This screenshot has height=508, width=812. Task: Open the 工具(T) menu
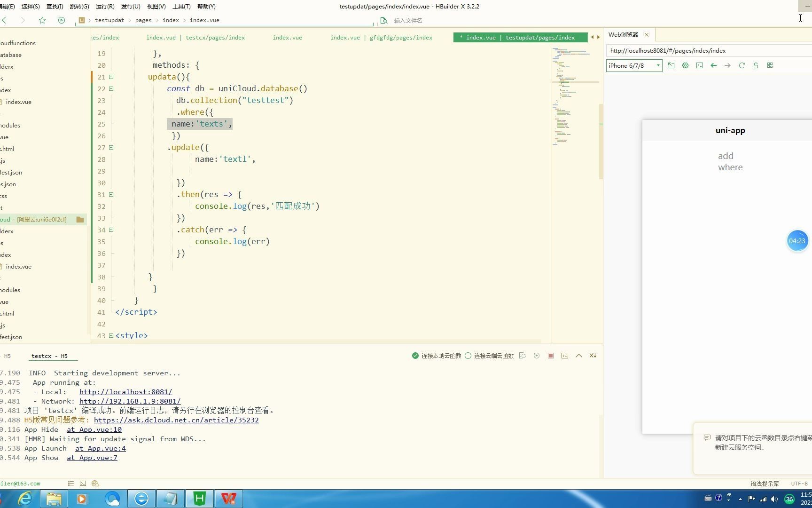tap(181, 6)
